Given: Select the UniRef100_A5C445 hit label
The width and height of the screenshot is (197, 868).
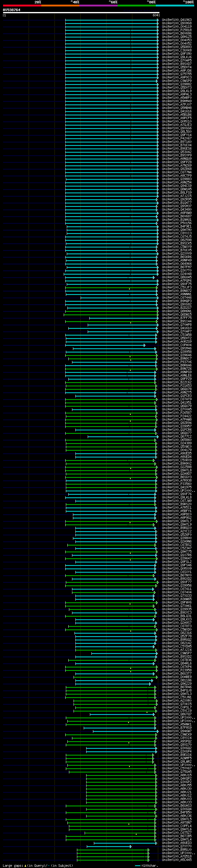Looking at the screenshot, I should point(177,860).
